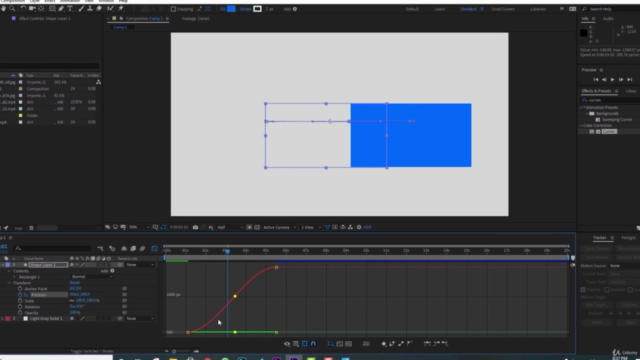
Task: Collapse the Transform group
Action: 9,283
